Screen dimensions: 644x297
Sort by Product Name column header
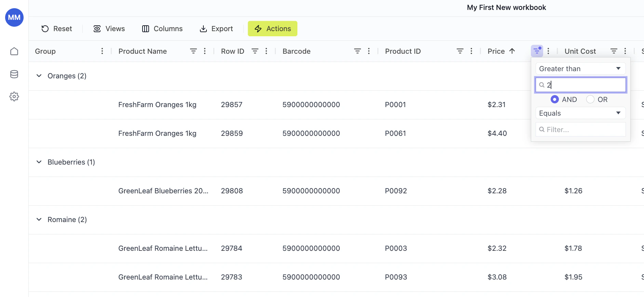[143, 51]
